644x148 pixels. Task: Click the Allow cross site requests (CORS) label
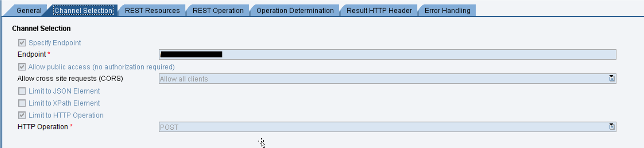click(70, 79)
